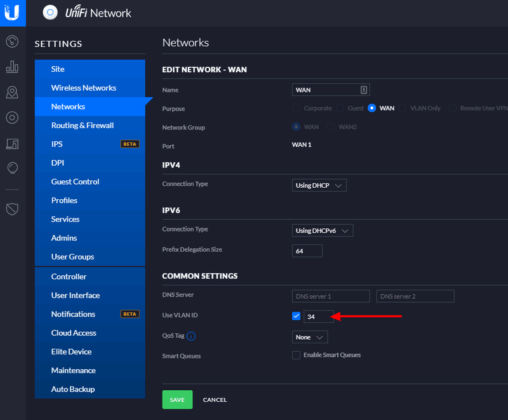Go to Wireless Networks settings
Image resolution: width=508 pixels, height=420 pixels.
tap(84, 88)
